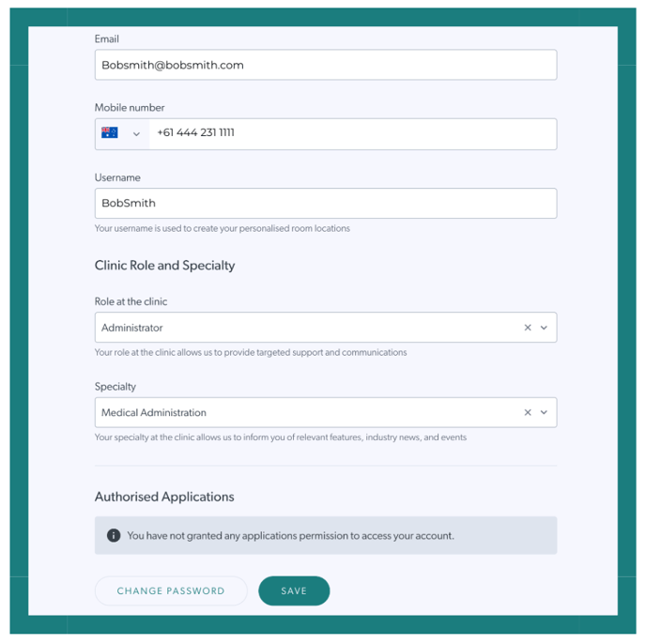Image resolution: width=646 pixels, height=644 pixels.
Task: Click the Email field label
Action: (x=107, y=39)
